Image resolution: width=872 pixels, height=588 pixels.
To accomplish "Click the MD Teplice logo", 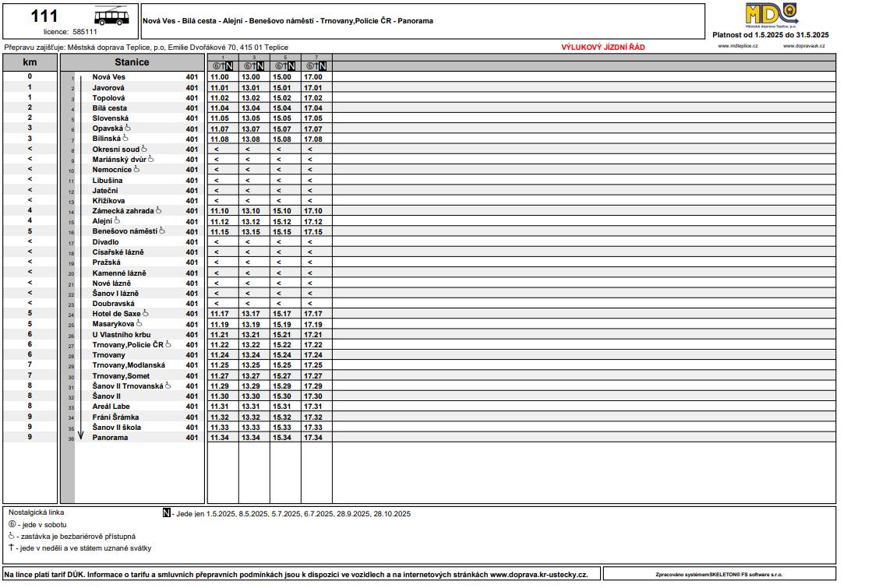I will pos(770,16).
